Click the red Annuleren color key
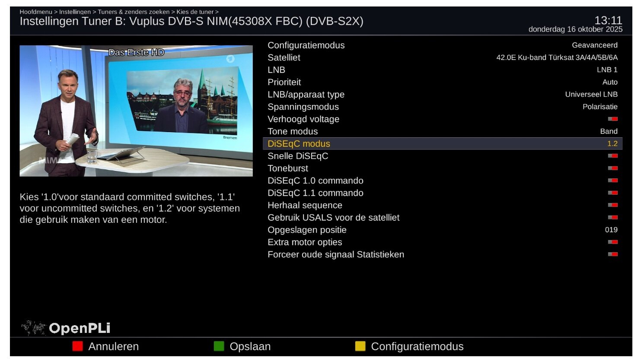 pos(77,346)
